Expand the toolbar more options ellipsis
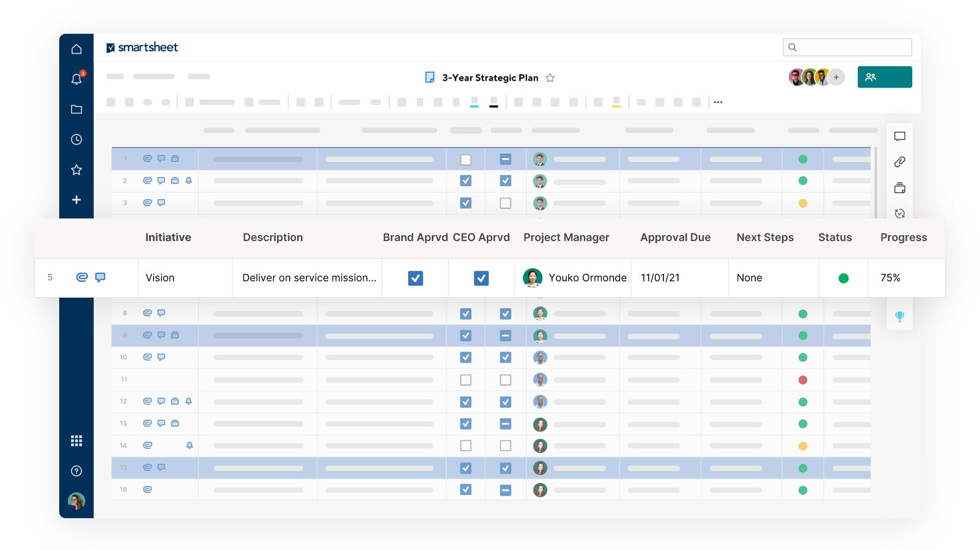Image resolution: width=980 pixels, height=551 pixels. tap(718, 102)
